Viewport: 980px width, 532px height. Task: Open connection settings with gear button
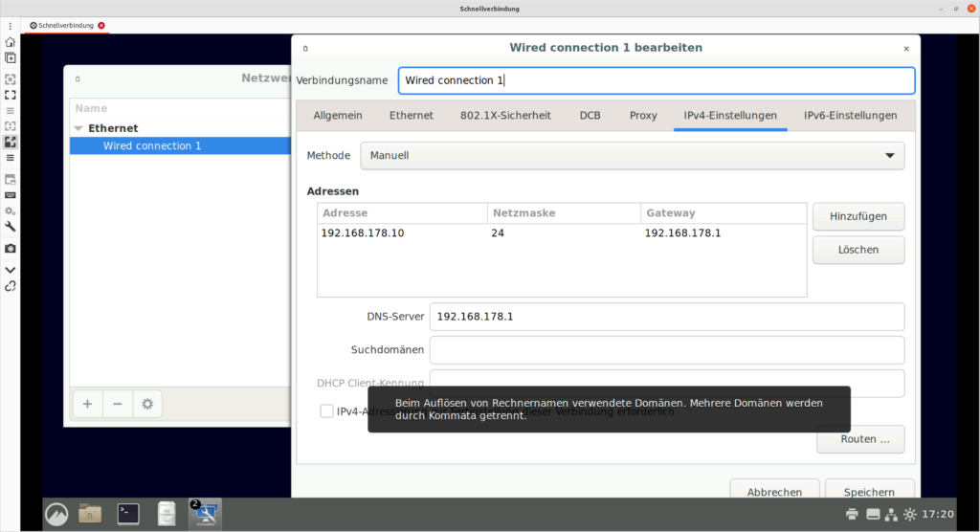point(146,404)
